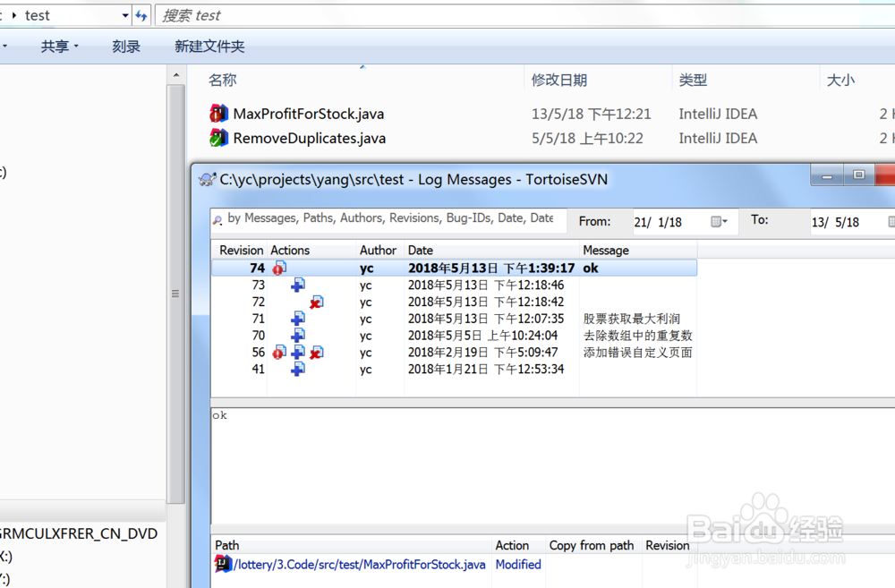Click the RemoveDuplicates.java file icon in Explorer
The image size is (895, 588).
click(x=218, y=138)
